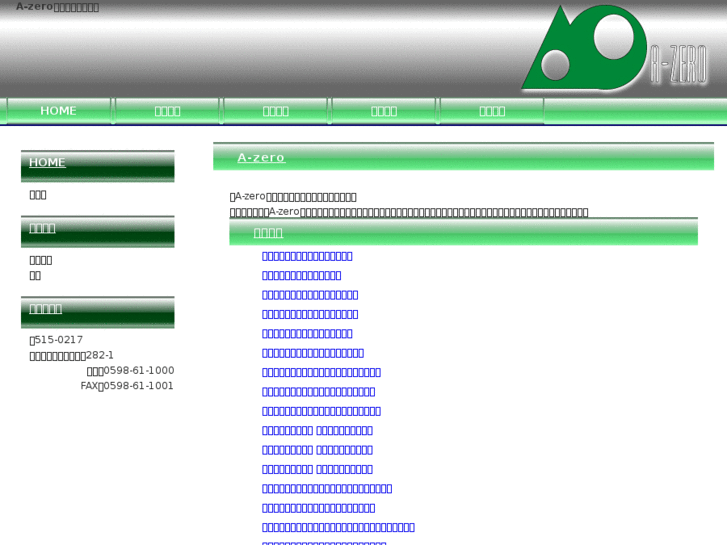Screen dimensions: 727x545
Task: Open the HOME tab in the green navigation bar
Action: 58,111
